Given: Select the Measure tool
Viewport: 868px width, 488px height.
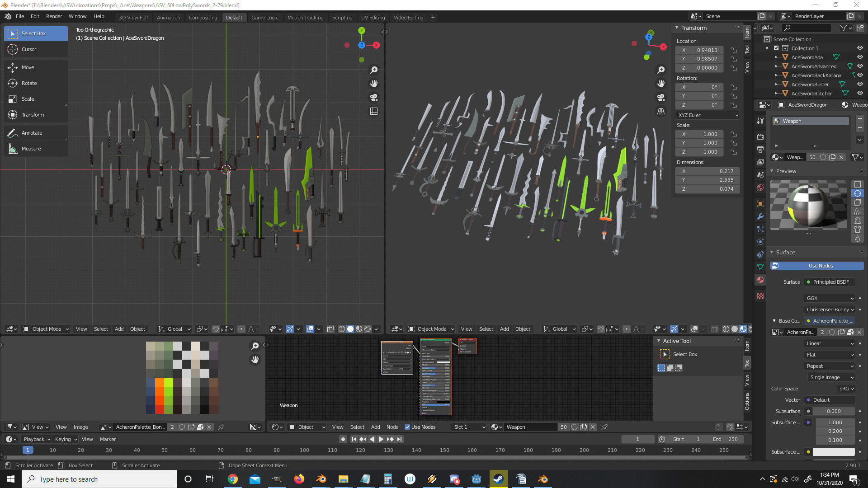Looking at the screenshot, I should click(x=31, y=149).
